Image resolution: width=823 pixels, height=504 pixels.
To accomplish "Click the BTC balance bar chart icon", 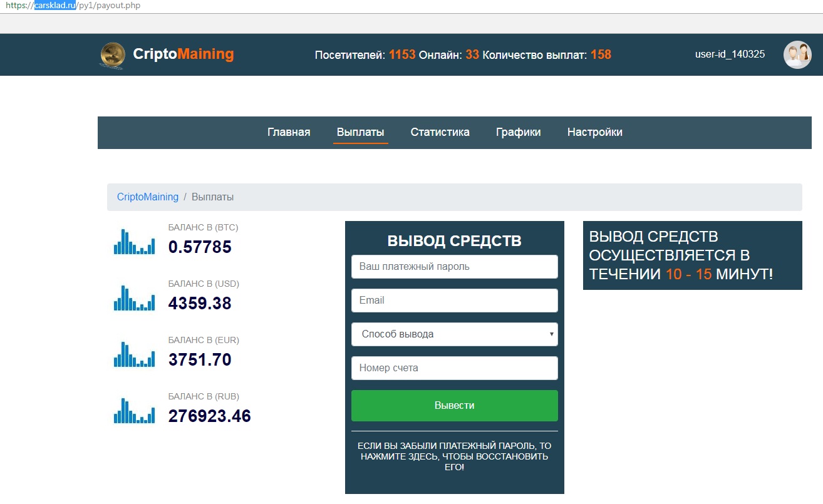I will point(134,242).
